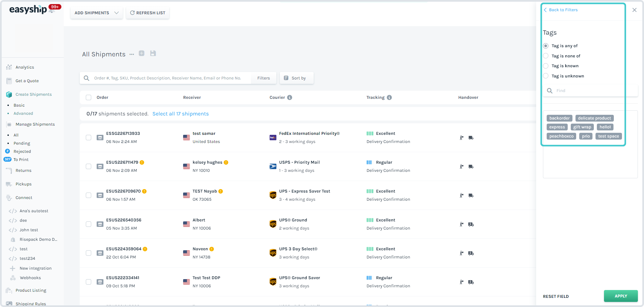The width and height of the screenshot is (644, 307).
Task: Expand the Add Shipments dropdown
Action: 97,13
